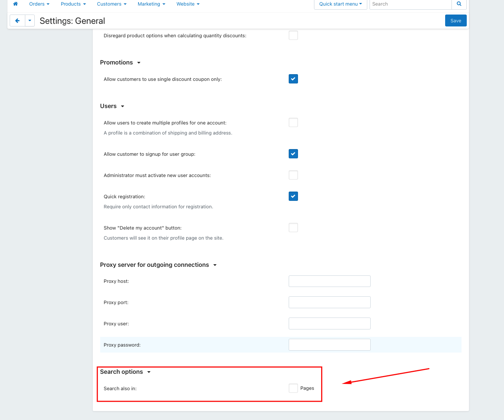Viewport: 504px width, 420px height.
Task: Click the home icon in top navigation
Action: [15, 4]
